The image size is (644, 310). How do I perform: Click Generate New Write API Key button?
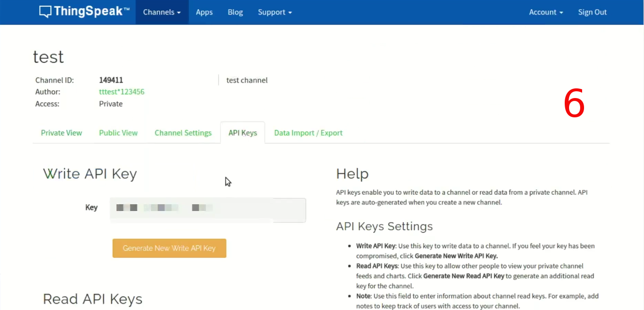(x=169, y=248)
